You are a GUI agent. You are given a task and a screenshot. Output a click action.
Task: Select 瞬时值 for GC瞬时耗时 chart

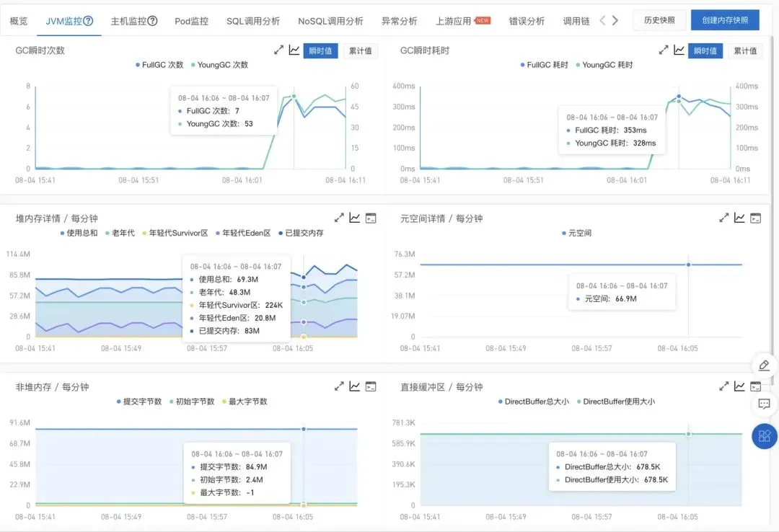(x=705, y=50)
